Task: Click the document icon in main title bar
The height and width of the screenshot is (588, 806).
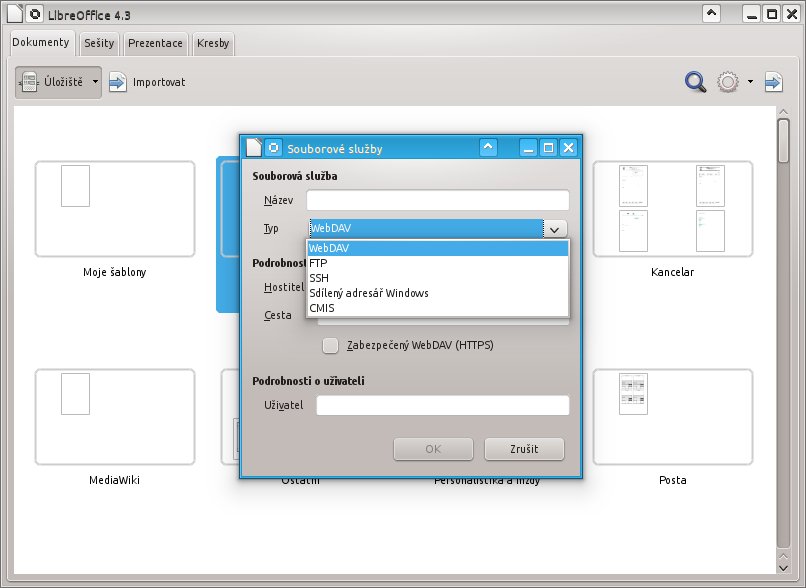Action: (x=15, y=14)
